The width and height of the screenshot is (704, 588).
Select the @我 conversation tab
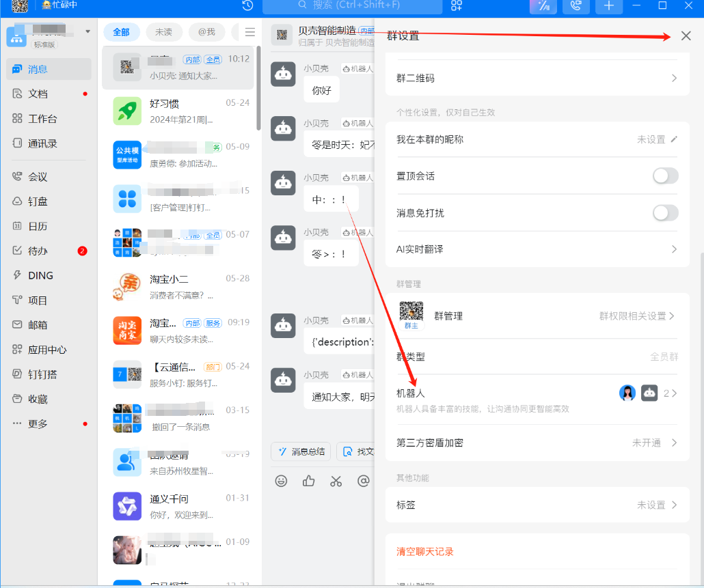(207, 32)
